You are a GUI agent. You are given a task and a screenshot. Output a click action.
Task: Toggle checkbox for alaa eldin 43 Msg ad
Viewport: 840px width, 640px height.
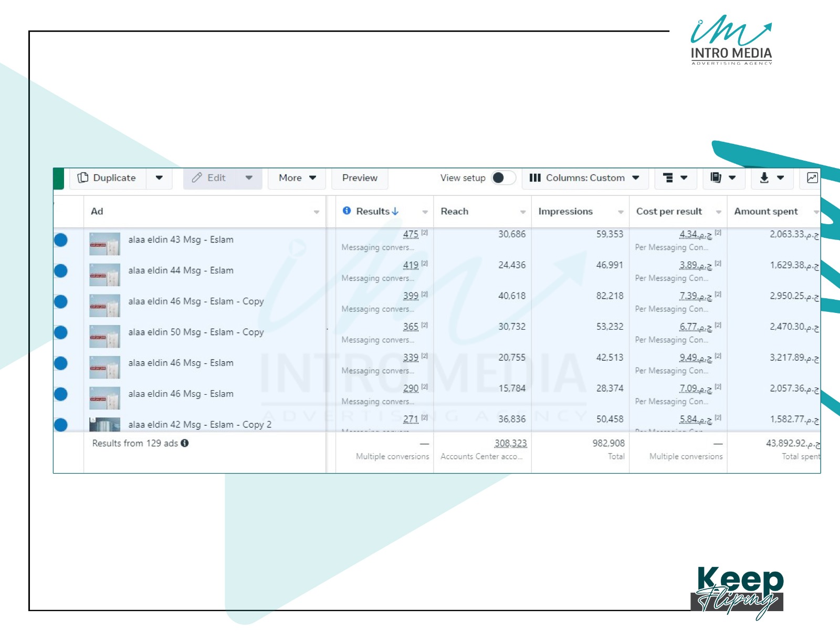[61, 240]
